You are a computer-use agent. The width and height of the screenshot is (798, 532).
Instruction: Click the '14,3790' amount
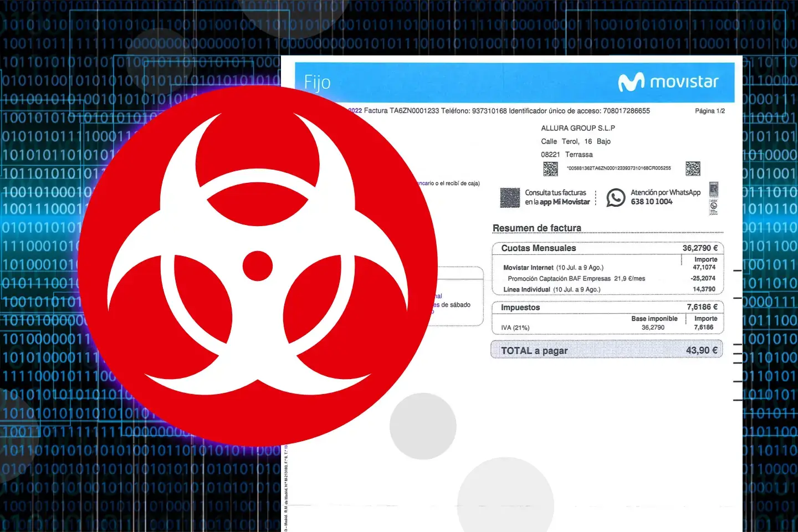(x=704, y=289)
